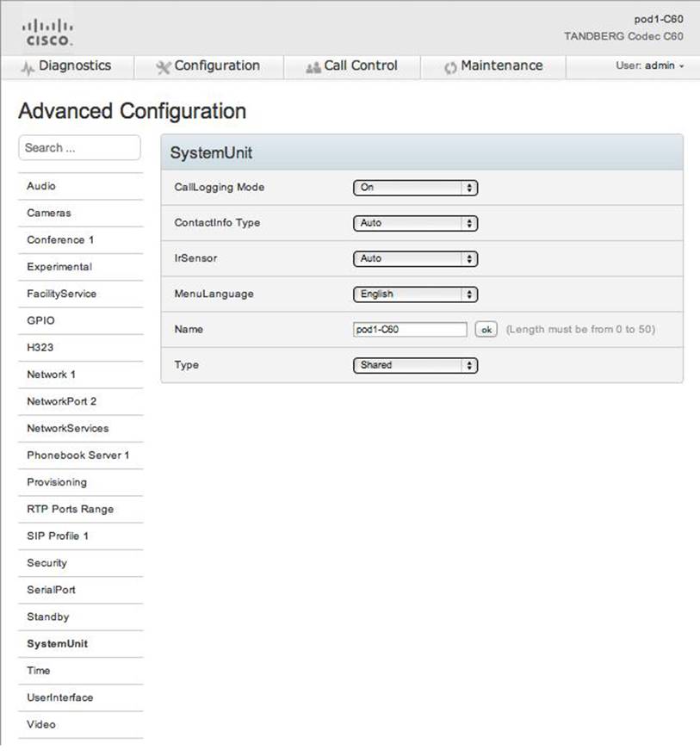Click the Cisco logo
Viewport: 700px width, 756px height.
click(46, 31)
